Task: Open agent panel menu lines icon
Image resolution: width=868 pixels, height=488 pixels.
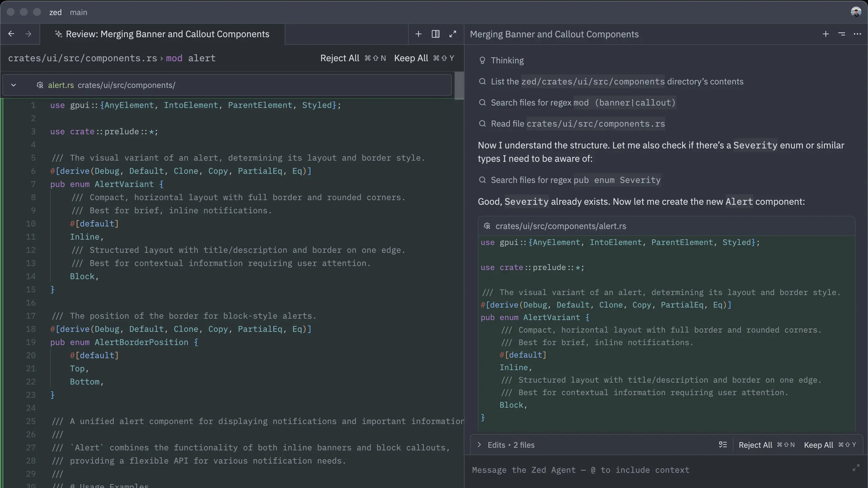Action: (841, 34)
